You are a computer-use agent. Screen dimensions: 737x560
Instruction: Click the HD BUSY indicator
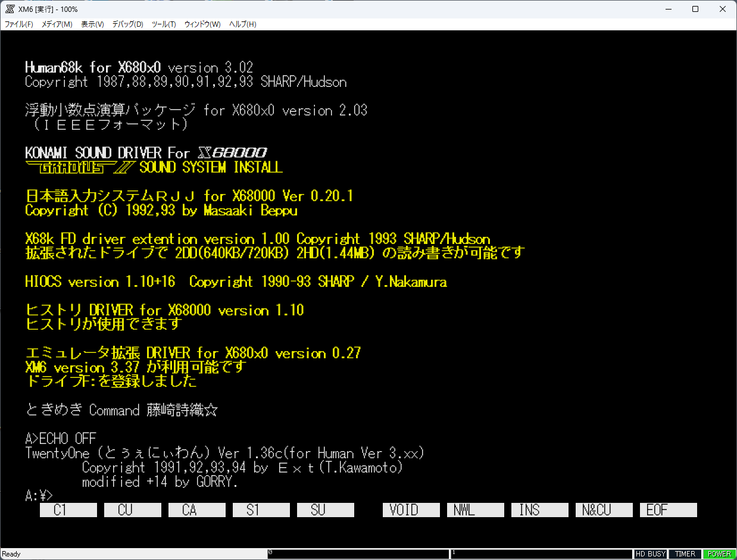click(x=650, y=554)
